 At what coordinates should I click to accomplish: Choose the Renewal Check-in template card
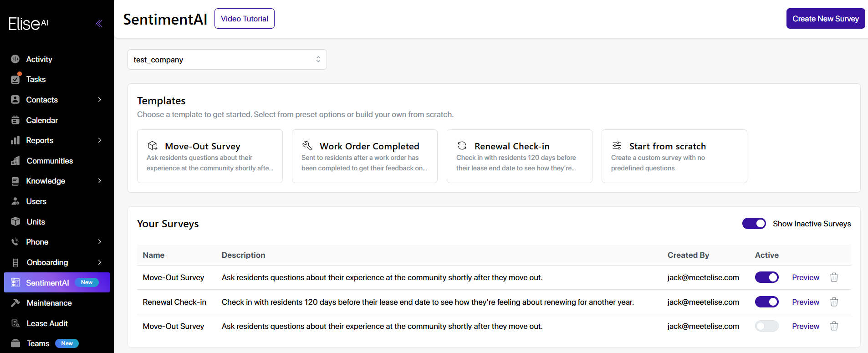tap(520, 156)
